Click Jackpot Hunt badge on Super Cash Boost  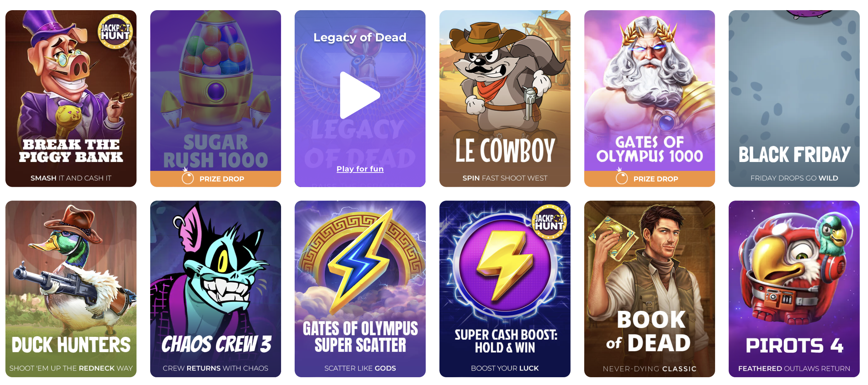[549, 222]
